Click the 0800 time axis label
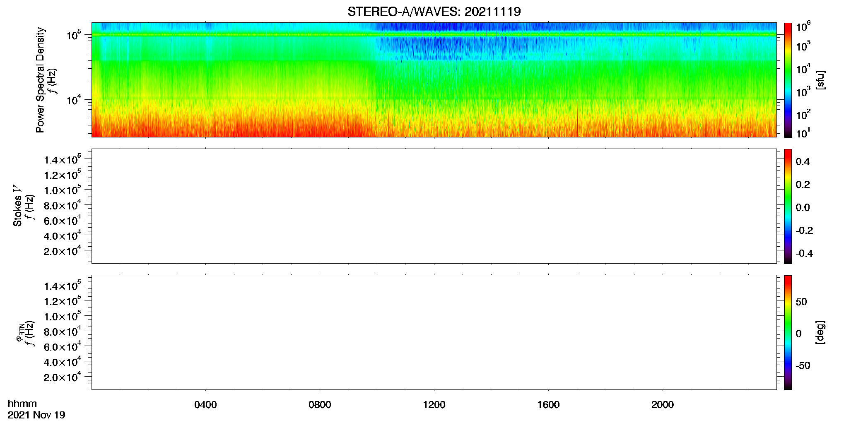 pyautogui.click(x=320, y=405)
